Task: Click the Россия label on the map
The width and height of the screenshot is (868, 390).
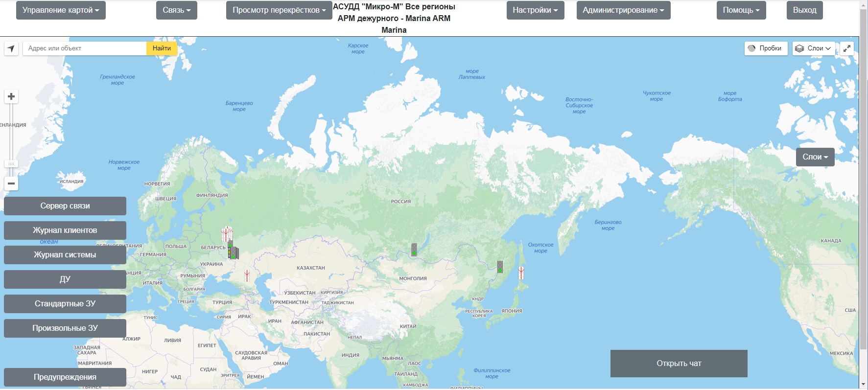Action: [x=401, y=202]
